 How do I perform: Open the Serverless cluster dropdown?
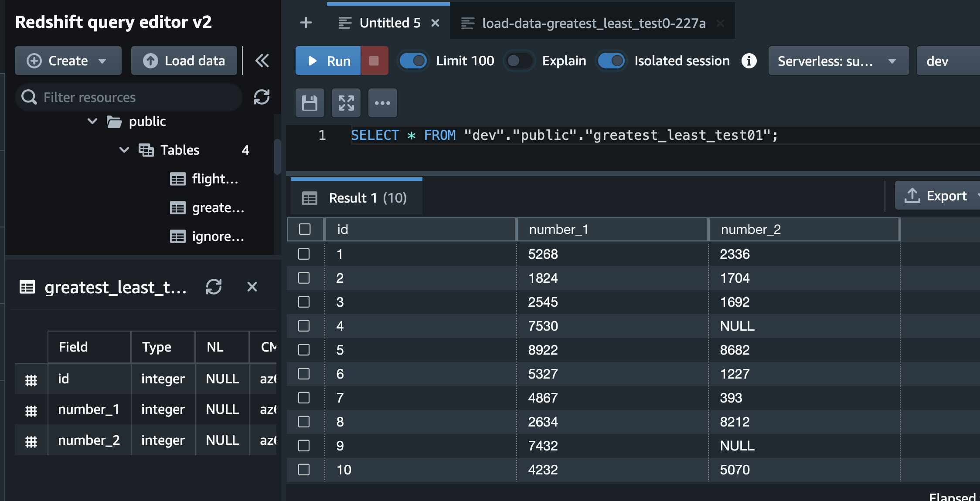click(x=839, y=61)
